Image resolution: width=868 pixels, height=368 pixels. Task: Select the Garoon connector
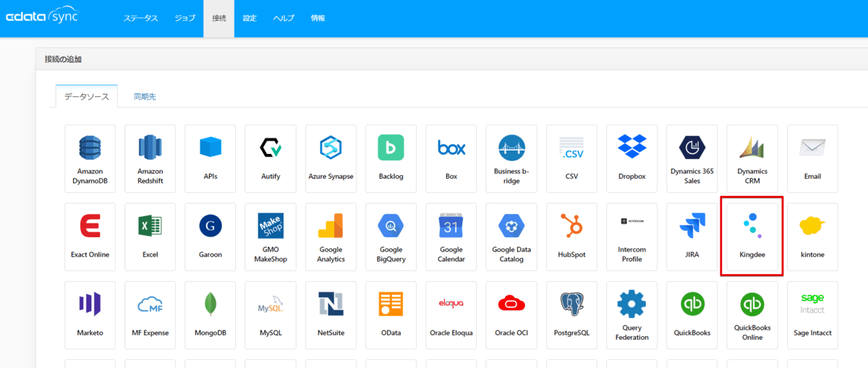click(210, 237)
